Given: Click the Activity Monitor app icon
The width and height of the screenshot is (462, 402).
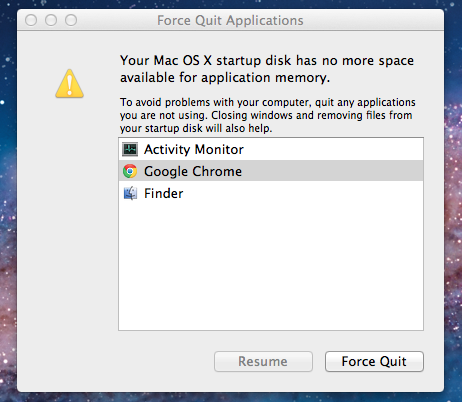Looking at the screenshot, I should (130, 149).
